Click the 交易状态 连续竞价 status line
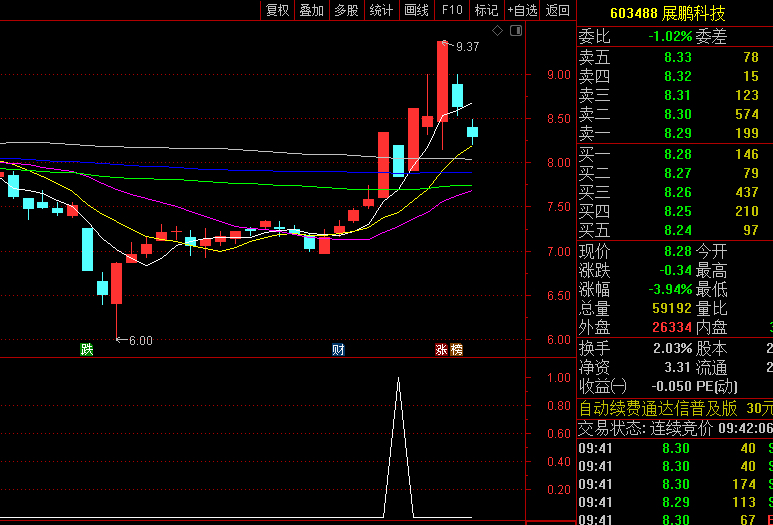 tap(675, 428)
